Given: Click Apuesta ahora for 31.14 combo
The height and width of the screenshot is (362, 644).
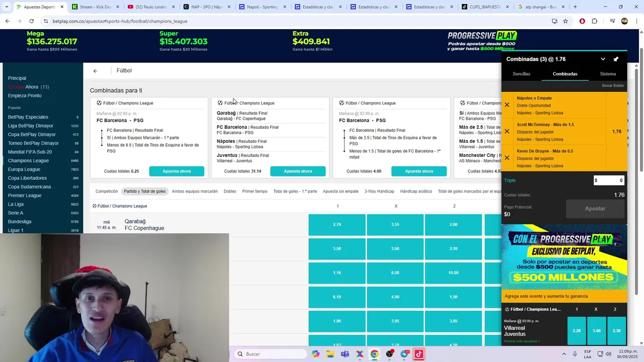Looking at the screenshot, I should pos(298,171).
